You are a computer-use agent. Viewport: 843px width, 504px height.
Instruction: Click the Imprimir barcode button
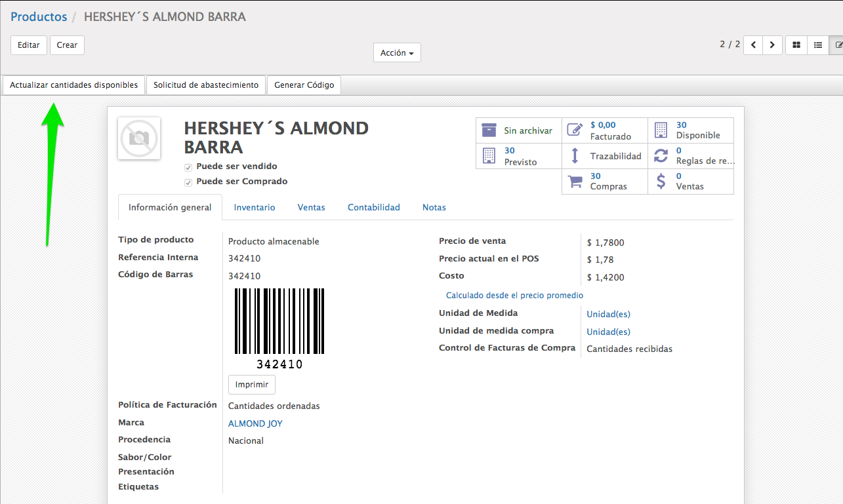coord(252,385)
